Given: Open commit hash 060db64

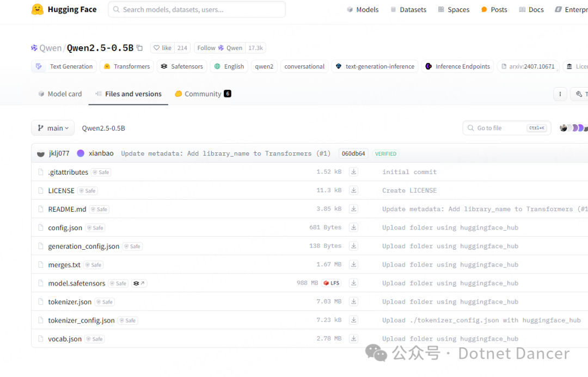Looking at the screenshot, I should pos(353,153).
